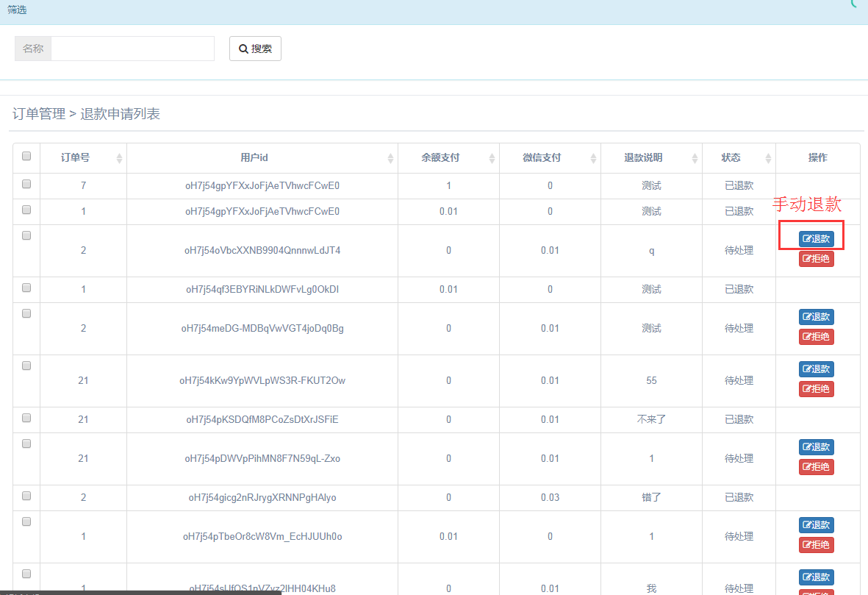This screenshot has height=595, width=868.
Task: Select checkbox for user oH7j54oVbcXXNB9904QnnnwLdJT4 row
Action: (x=26, y=235)
